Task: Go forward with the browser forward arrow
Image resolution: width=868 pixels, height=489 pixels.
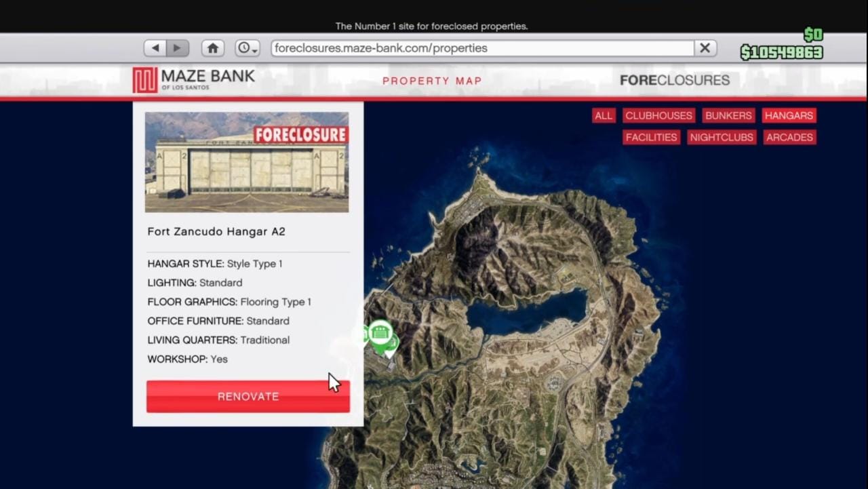Action: coord(178,48)
